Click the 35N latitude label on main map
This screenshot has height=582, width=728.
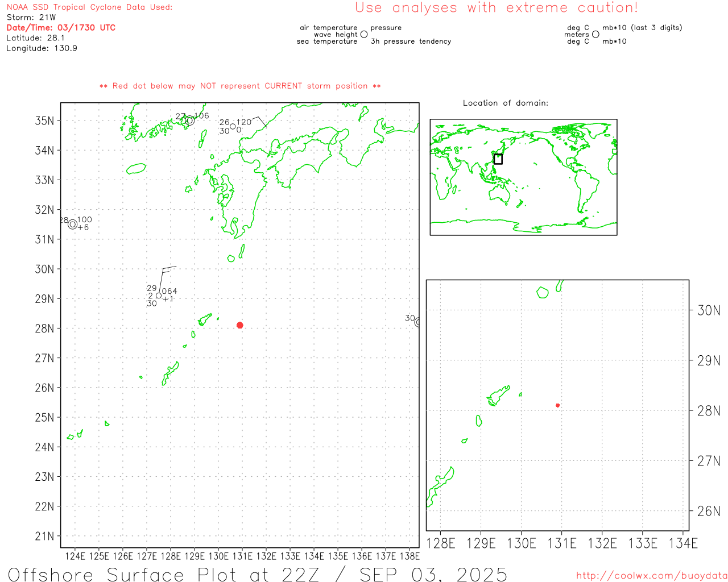[44, 120]
